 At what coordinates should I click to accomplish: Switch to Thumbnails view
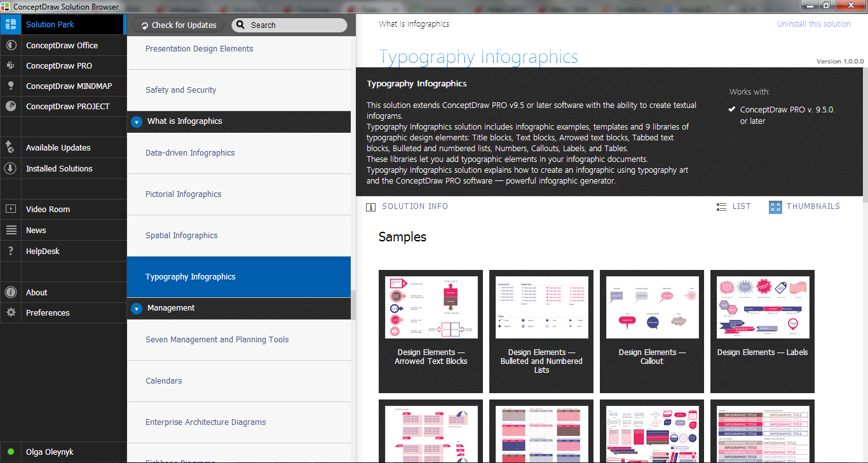(804, 207)
